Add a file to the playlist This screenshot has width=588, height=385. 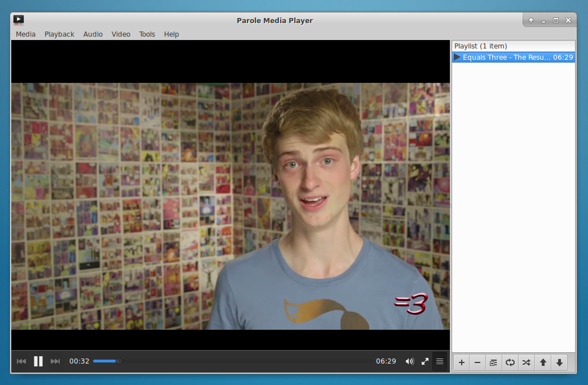click(461, 362)
